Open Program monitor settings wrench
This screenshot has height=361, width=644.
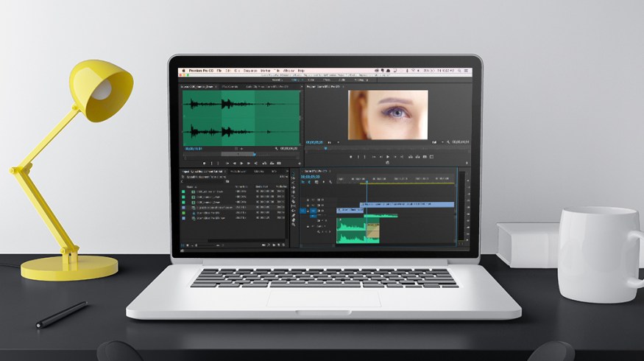point(448,142)
